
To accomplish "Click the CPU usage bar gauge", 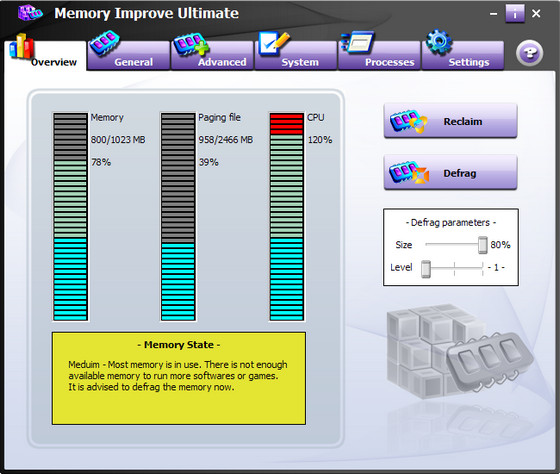I will click(x=286, y=217).
